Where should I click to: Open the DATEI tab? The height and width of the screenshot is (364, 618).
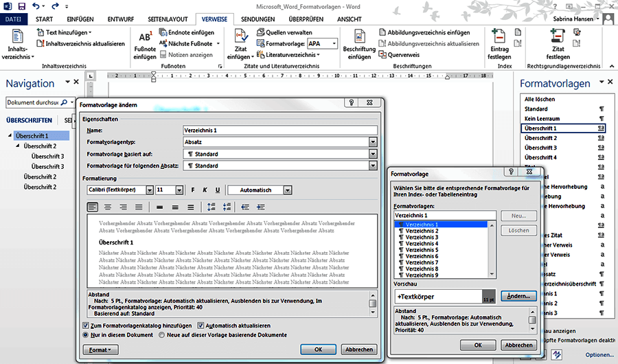(x=14, y=19)
